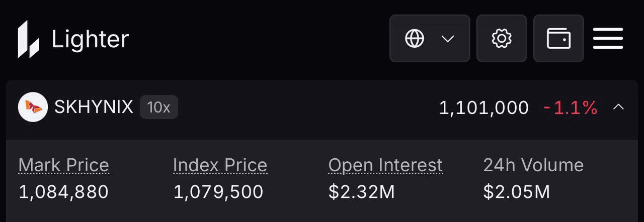
Task: Click the 10x leverage badge
Action: click(158, 107)
